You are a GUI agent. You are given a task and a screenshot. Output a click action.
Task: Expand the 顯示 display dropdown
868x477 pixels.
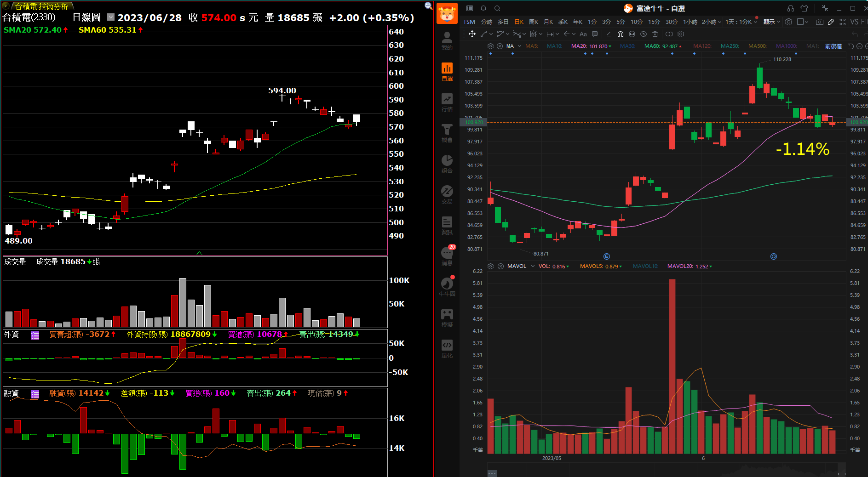tap(771, 22)
